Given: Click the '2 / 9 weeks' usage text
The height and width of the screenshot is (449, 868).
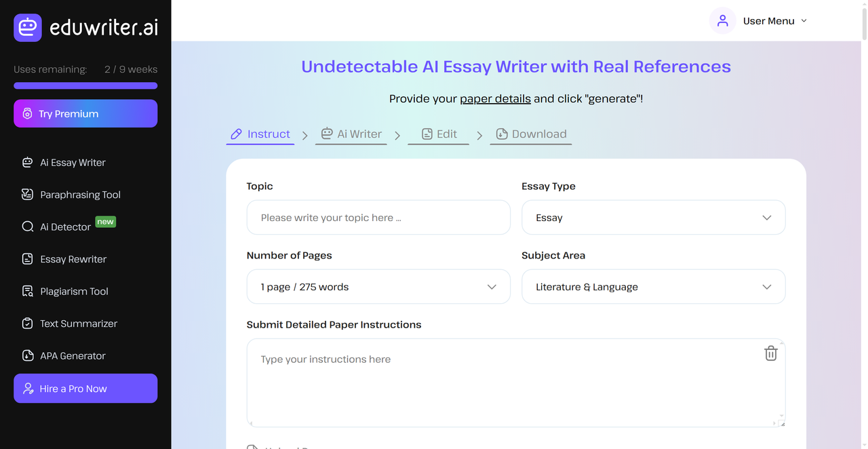Looking at the screenshot, I should coord(131,69).
